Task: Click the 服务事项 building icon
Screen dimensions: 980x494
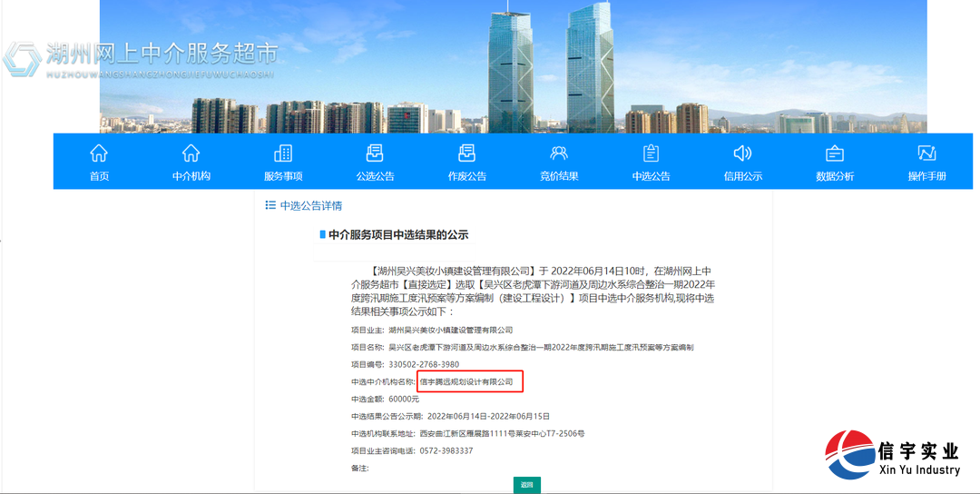Action: [283, 153]
